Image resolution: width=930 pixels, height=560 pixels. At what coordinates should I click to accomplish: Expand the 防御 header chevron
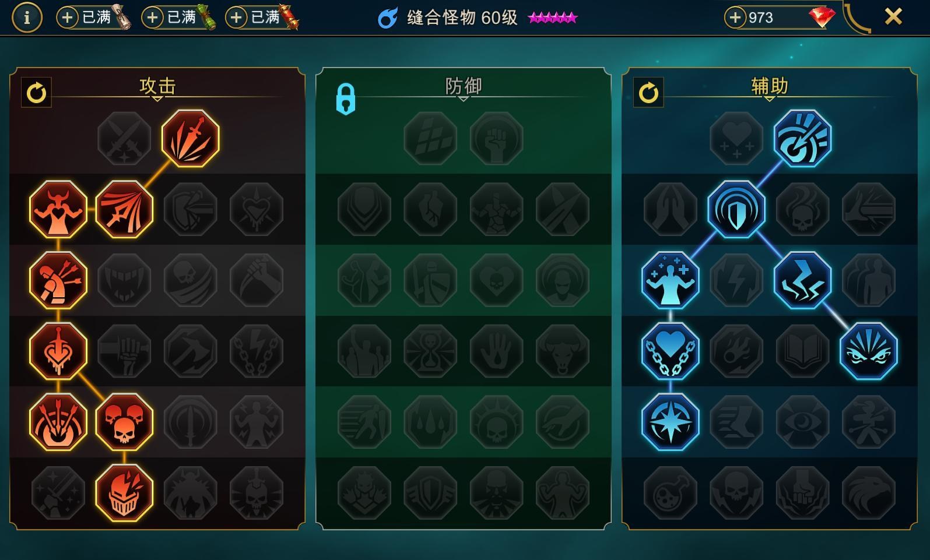tap(464, 98)
